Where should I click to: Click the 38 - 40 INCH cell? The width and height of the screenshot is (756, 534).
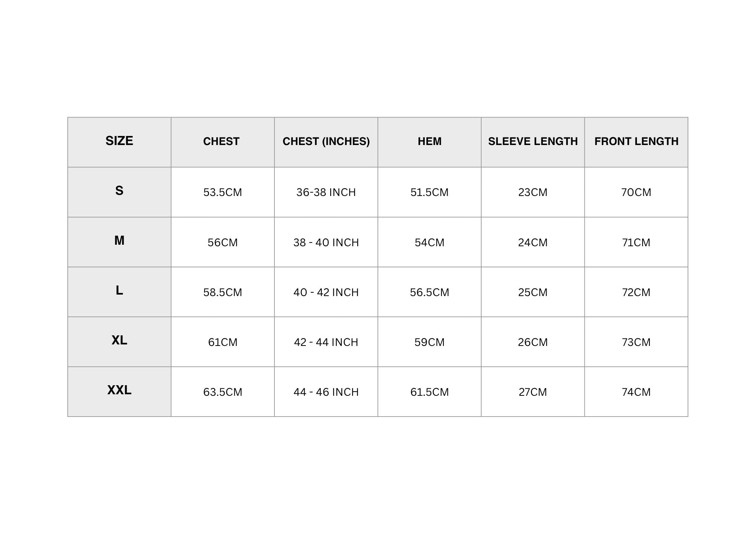click(x=326, y=242)
